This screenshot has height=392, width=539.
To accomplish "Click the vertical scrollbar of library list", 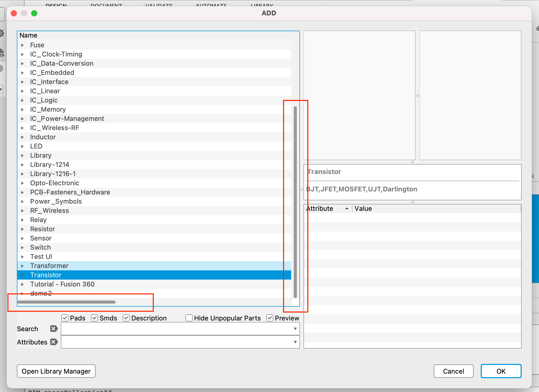I will (295, 202).
